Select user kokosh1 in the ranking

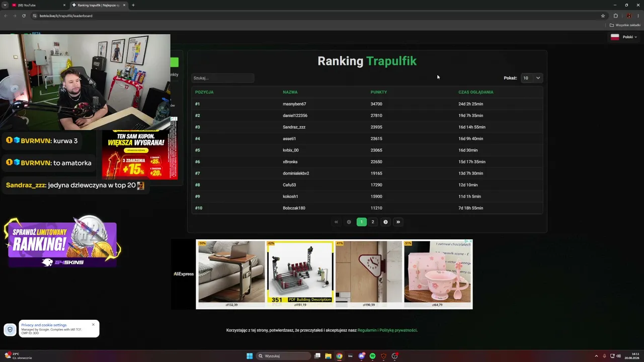point(290,197)
